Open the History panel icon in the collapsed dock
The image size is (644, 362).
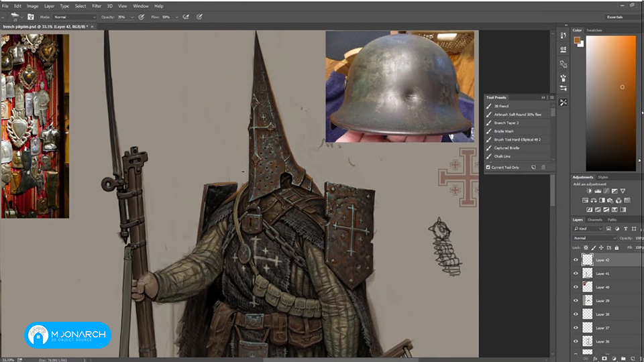pyautogui.click(x=563, y=36)
